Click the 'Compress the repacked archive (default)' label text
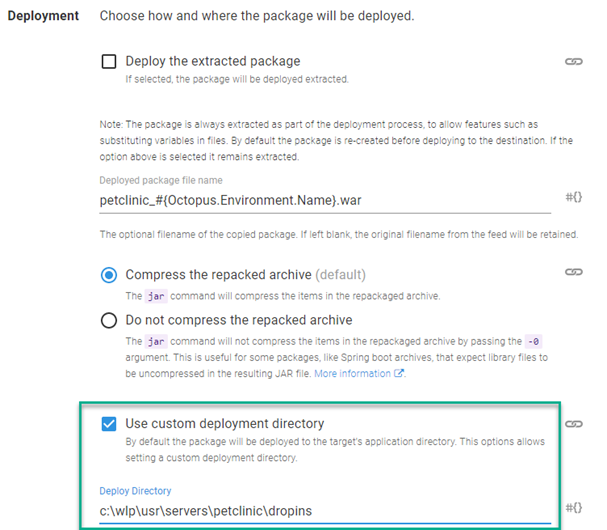Image resolution: width=607 pixels, height=530 pixels. 245,274
